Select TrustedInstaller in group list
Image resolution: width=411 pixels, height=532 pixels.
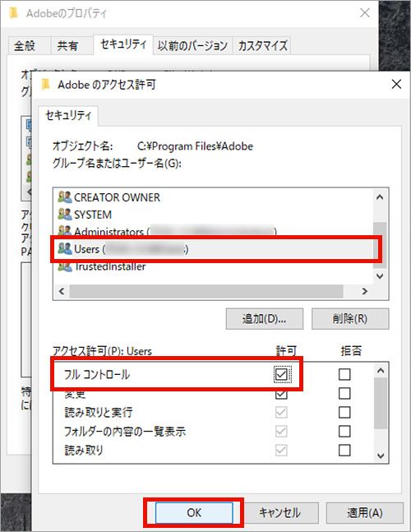[x=102, y=266]
